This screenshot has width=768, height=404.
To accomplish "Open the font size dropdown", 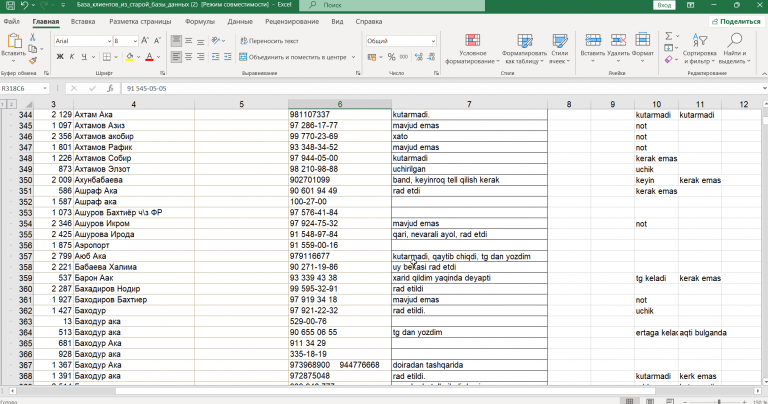I will pos(135,41).
